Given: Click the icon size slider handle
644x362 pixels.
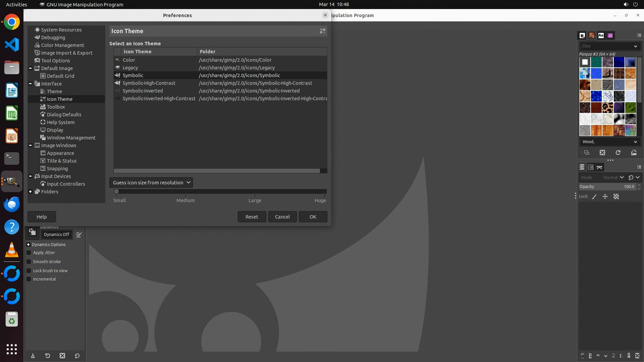Looking at the screenshot, I should [x=116, y=191].
